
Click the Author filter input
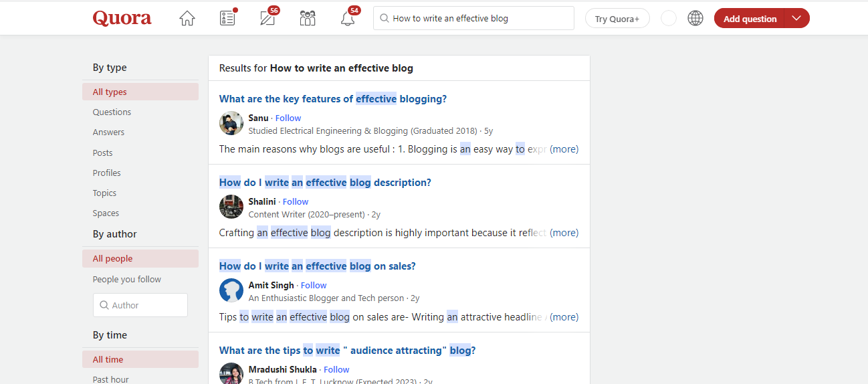[x=140, y=305]
